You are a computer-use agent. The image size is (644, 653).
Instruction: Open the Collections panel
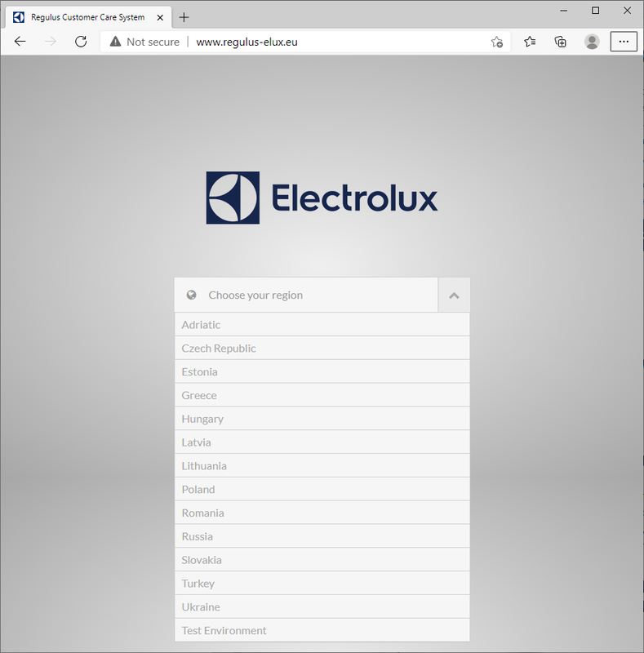(x=560, y=42)
